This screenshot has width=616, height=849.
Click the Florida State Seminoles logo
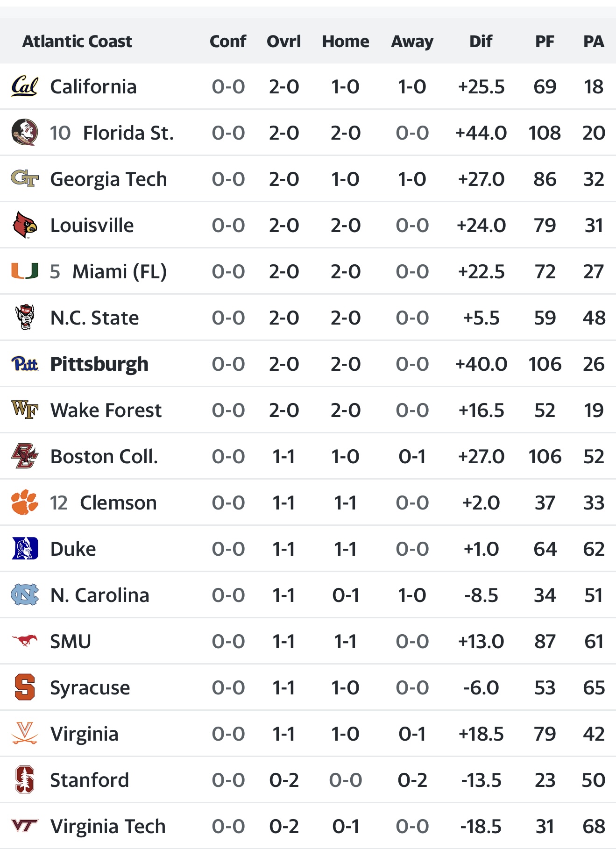click(25, 133)
